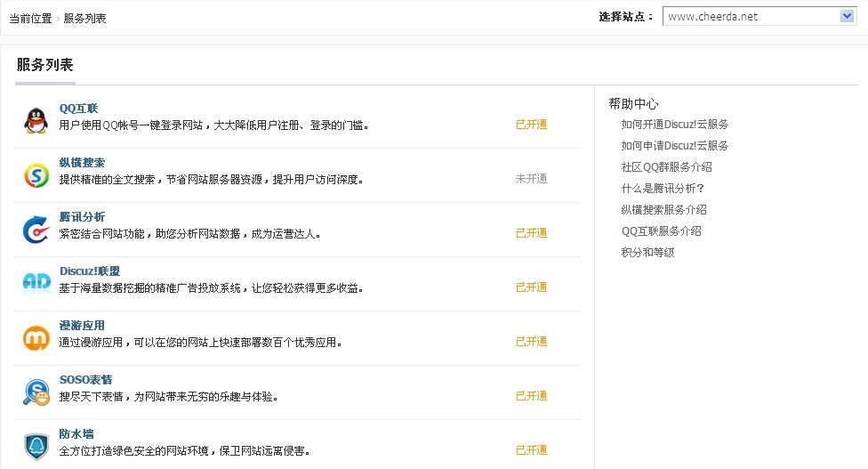Click the 腾讯分析 description about 运营达人
868x469 pixels.
point(190,234)
